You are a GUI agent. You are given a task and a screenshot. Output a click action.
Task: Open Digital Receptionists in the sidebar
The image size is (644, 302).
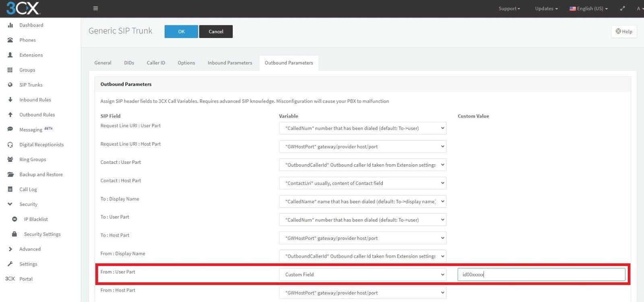tap(41, 145)
